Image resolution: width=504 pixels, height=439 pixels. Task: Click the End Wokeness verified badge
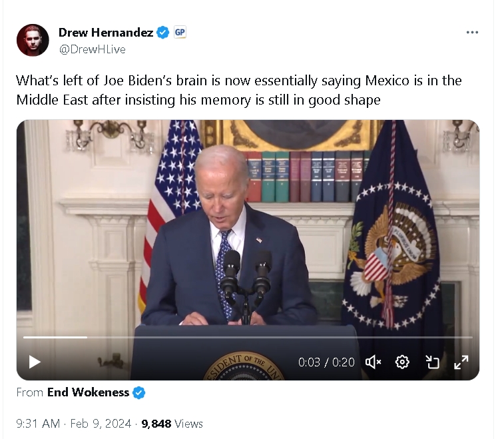[x=139, y=392]
